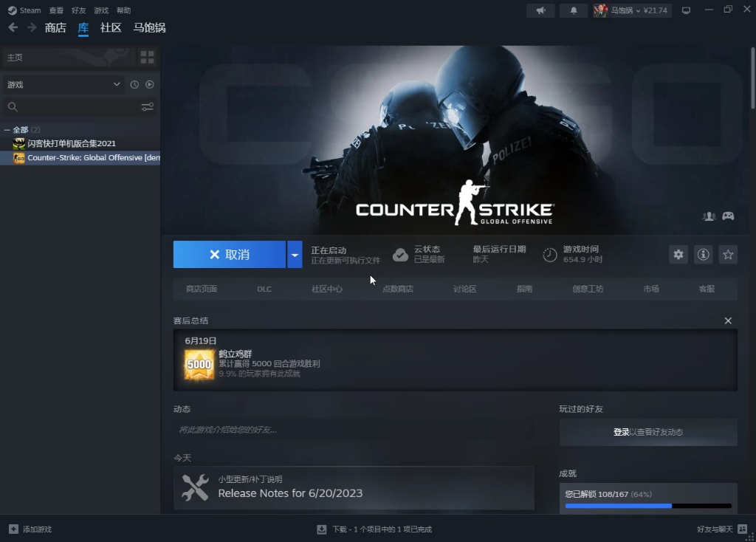Click the recent activity clock icon in sidebar
Image resolution: width=756 pixels, height=542 pixels.
click(134, 84)
